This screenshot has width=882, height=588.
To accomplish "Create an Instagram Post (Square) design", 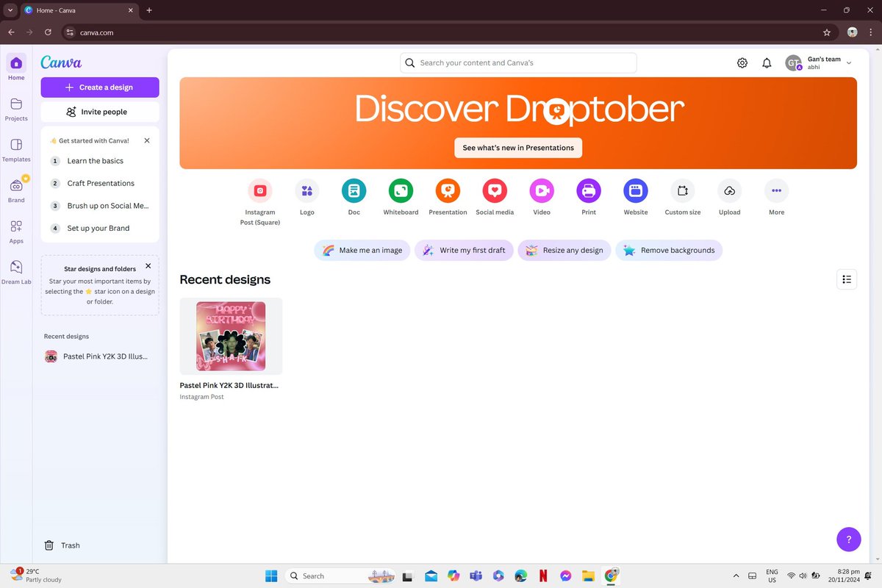I will [x=260, y=190].
